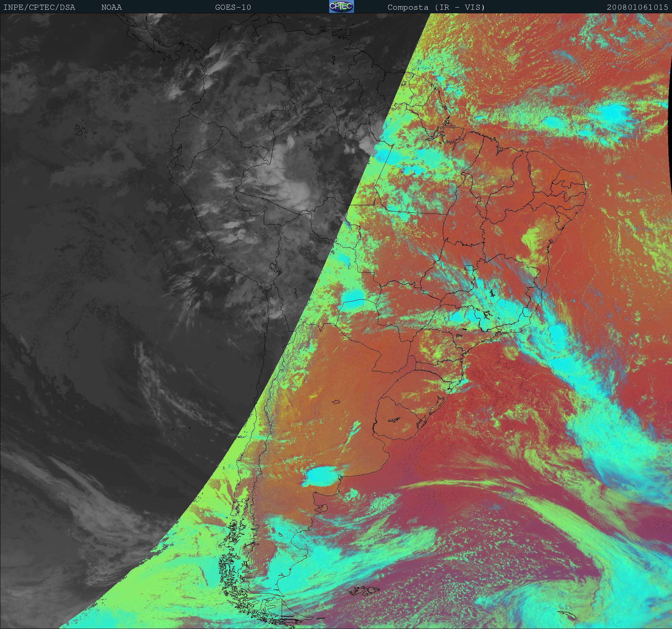Select the 200801061015 timestamp
Image resolution: width=672 pixels, height=629 pixels.
(637, 7)
